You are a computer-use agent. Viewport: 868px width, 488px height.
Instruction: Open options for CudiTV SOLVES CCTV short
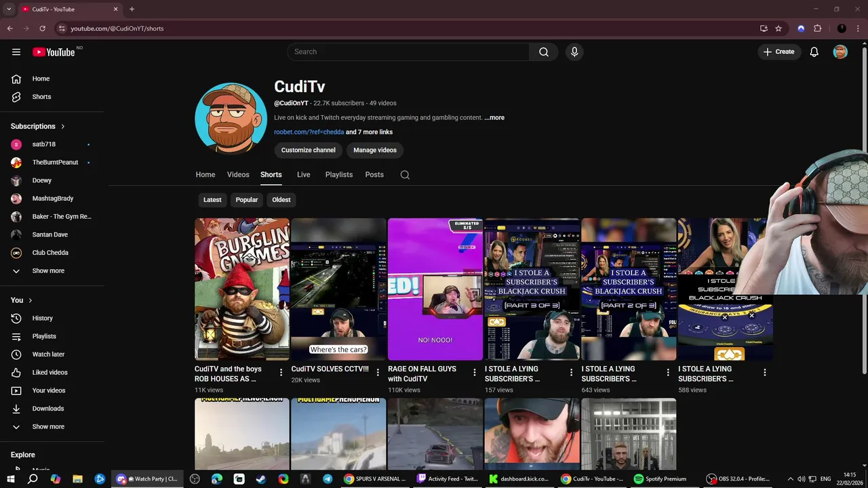(x=378, y=372)
